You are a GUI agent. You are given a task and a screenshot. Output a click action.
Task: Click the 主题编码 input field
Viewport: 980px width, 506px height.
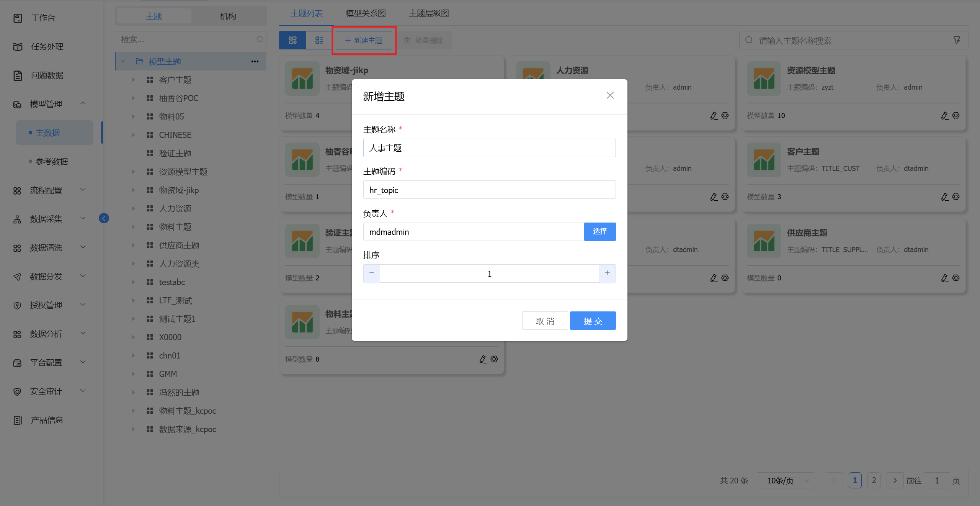(x=489, y=190)
